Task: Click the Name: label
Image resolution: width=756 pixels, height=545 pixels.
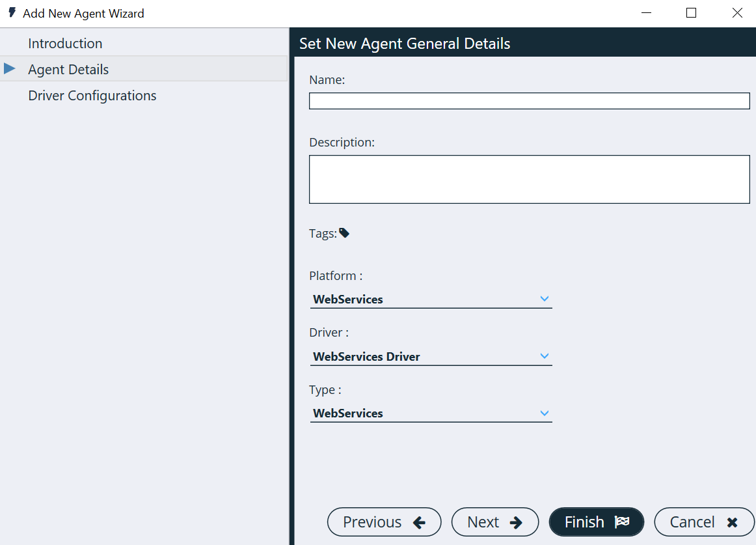Action: [x=327, y=79]
